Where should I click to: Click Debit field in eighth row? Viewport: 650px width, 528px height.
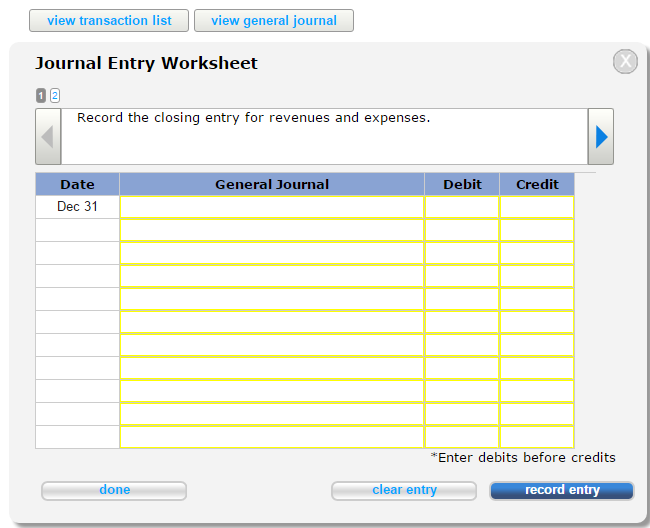[x=462, y=368]
